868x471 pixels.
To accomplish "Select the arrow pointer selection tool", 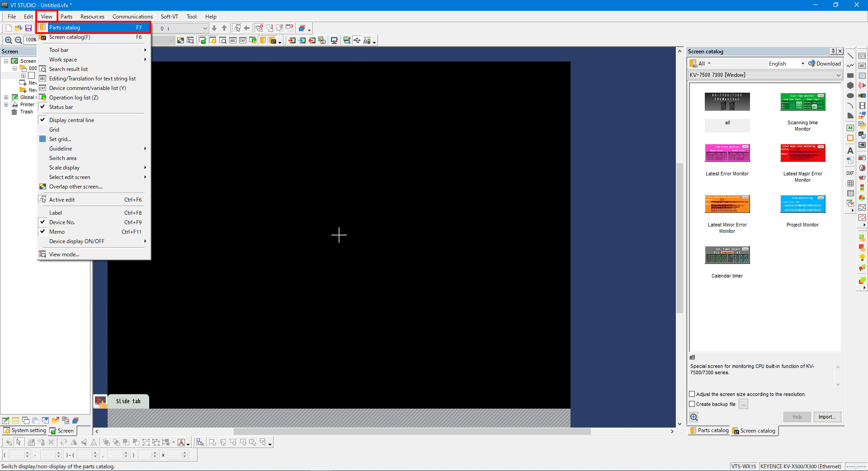I will coord(19,442).
